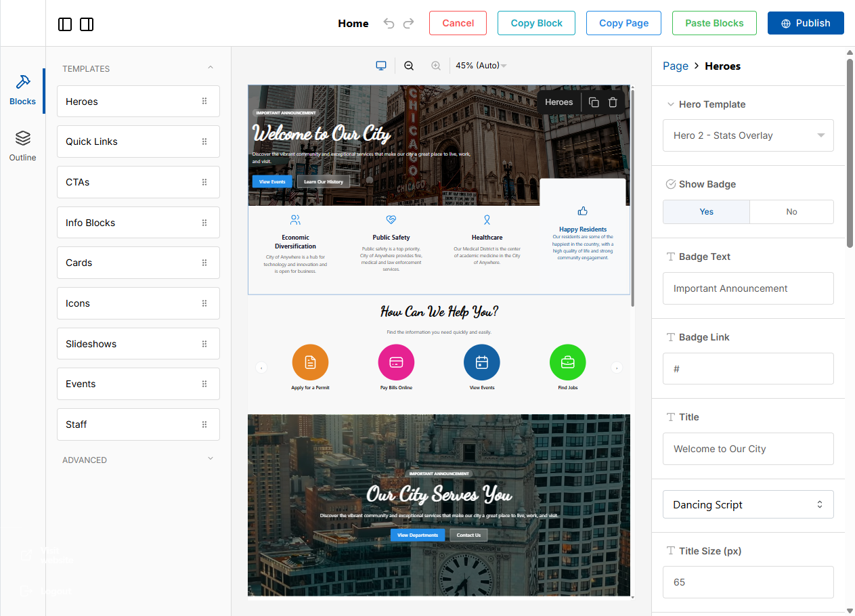Zoom out the canvas preview
The image size is (855, 616).
pos(409,66)
